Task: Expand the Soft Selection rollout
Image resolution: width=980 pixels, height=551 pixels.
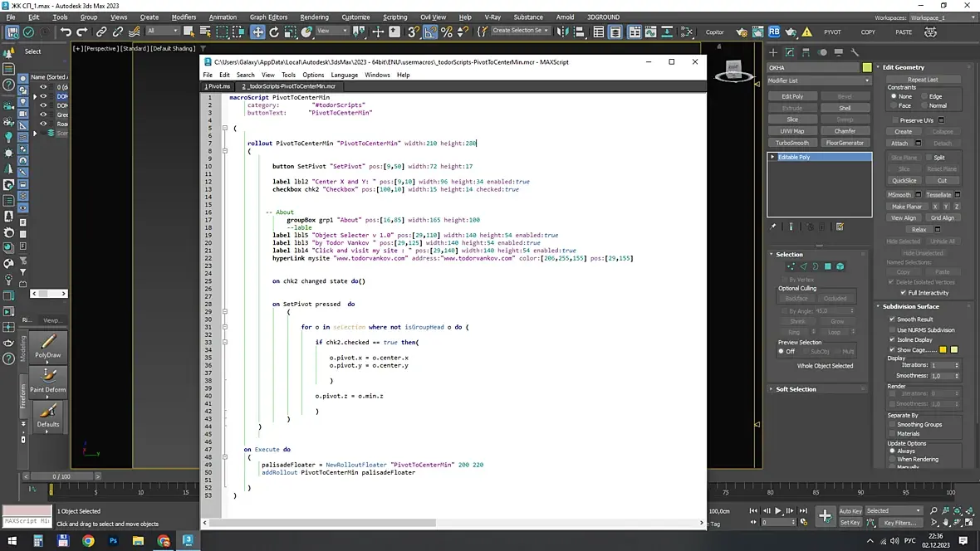Action: click(796, 389)
